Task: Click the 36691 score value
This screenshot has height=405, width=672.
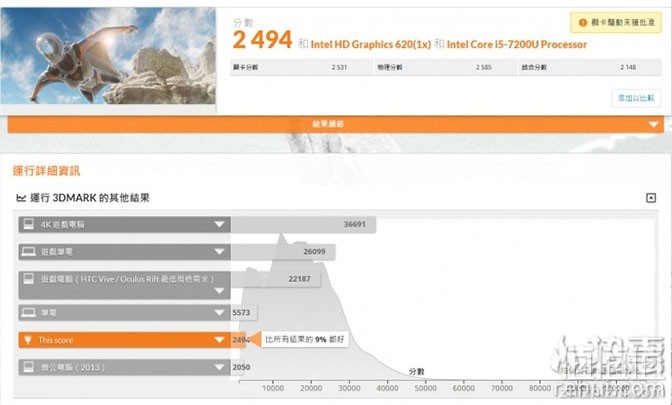Action: (354, 224)
